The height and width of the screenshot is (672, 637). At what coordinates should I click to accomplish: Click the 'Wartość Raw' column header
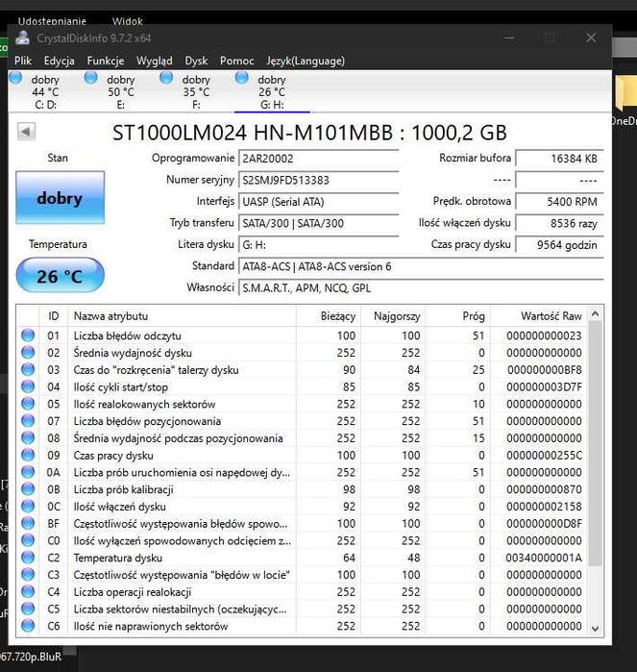[x=539, y=316]
